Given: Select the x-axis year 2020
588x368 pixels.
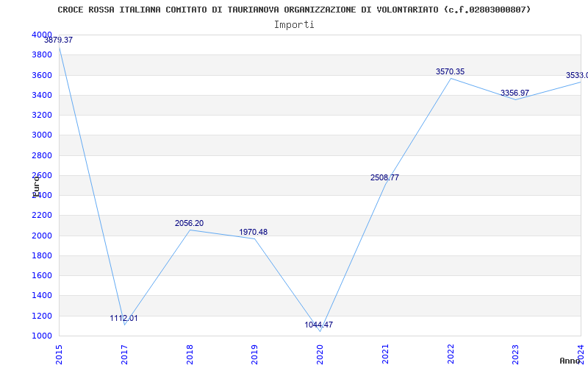Looking at the screenshot, I should tap(320, 355).
